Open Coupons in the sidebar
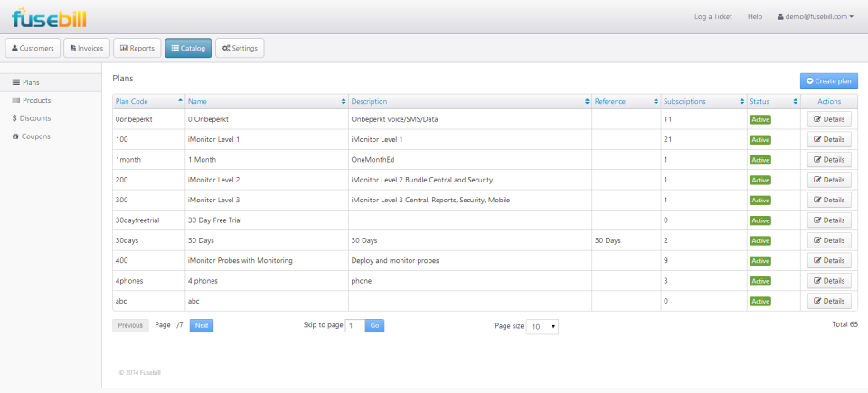Screen dimensions: 868x393 click(x=31, y=136)
